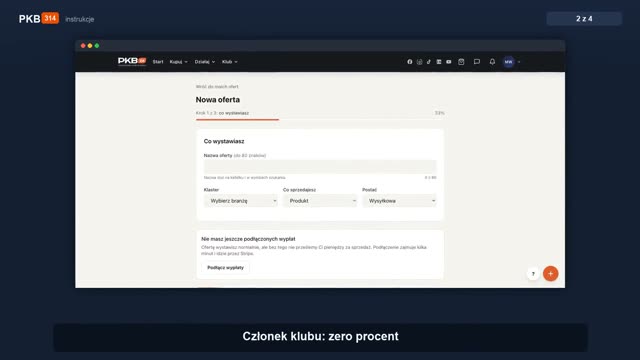Click the 'Nowa oferta' heading

tap(218, 100)
